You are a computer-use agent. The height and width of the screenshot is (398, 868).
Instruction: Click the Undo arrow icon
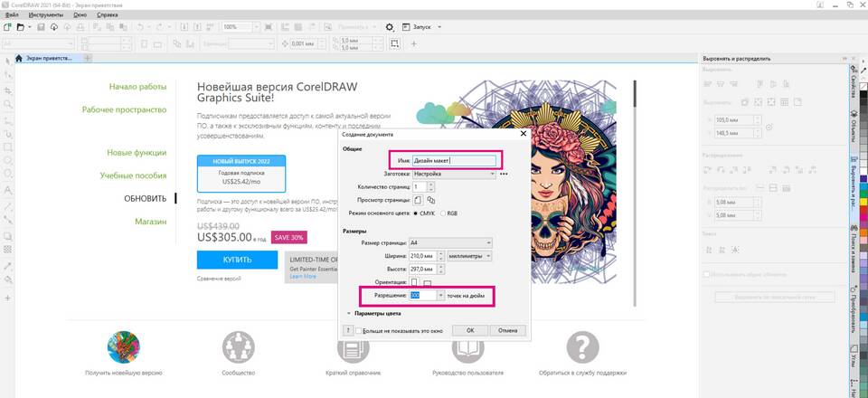tap(140, 26)
